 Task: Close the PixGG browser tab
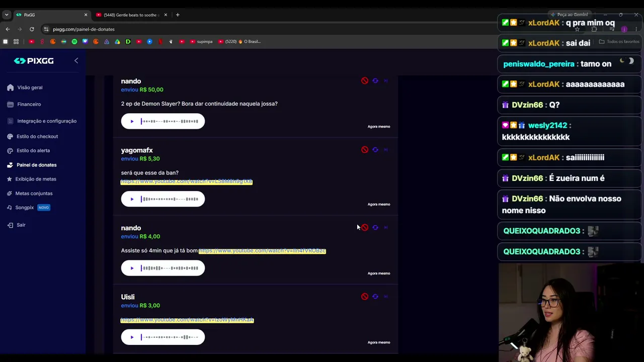[x=86, y=15]
